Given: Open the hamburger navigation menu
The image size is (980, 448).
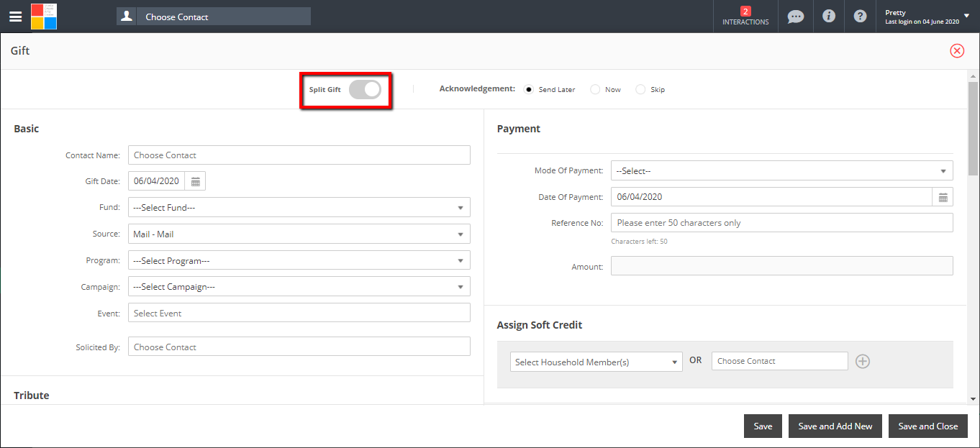Looking at the screenshot, I should [x=15, y=17].
